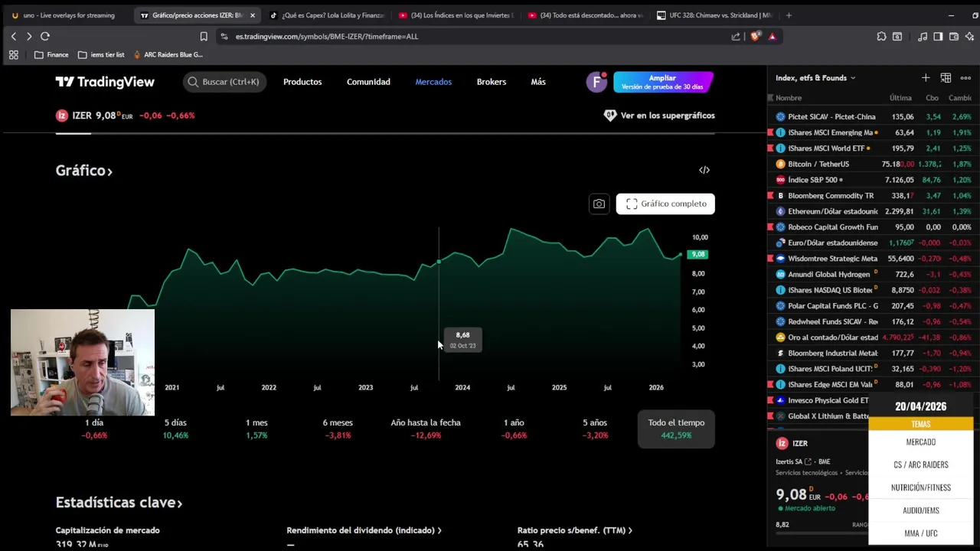The height and width of the screenshot is (551, 980).
Task: Open the camera snapshot tool above chart
Action: [x=599, y=204]
